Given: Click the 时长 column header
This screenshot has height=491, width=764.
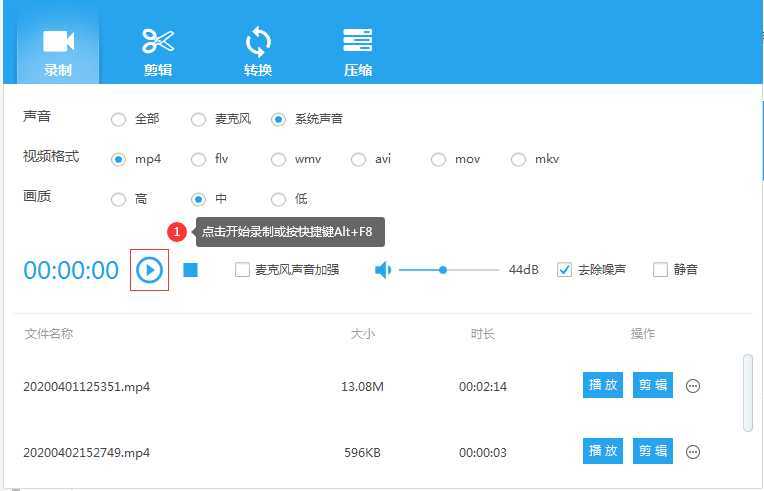Looking at the screenshot, I should coord(483,334).
